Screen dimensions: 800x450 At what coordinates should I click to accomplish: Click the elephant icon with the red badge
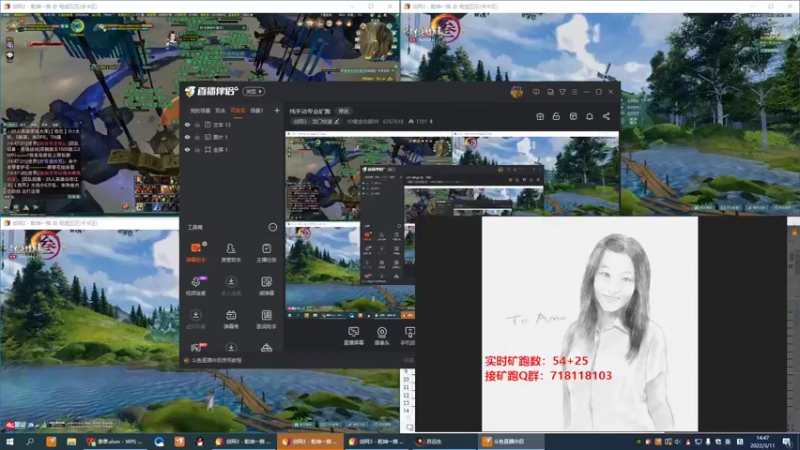196,347
